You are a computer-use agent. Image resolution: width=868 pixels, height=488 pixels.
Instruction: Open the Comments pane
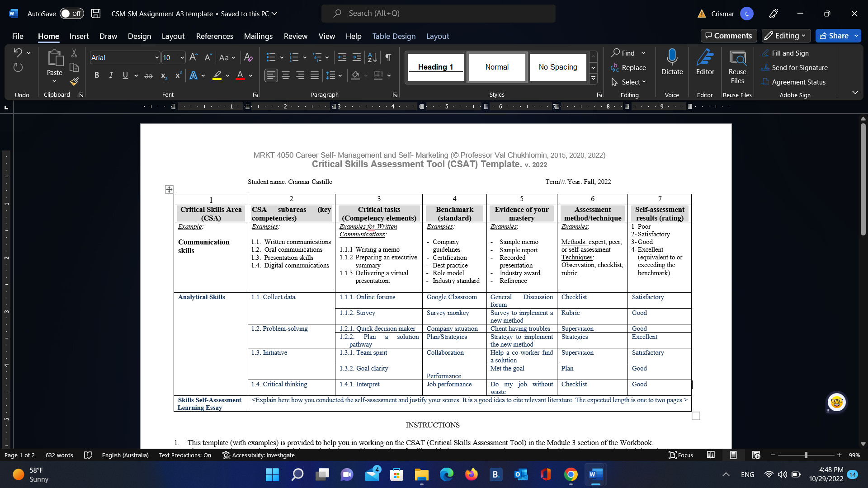[x=728, y=36]
